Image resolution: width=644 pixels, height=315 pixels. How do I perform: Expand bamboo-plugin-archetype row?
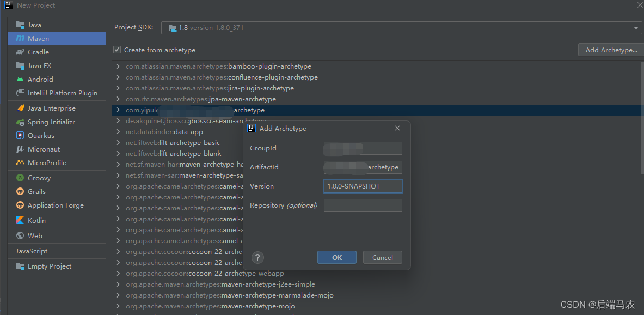point(118,66)
